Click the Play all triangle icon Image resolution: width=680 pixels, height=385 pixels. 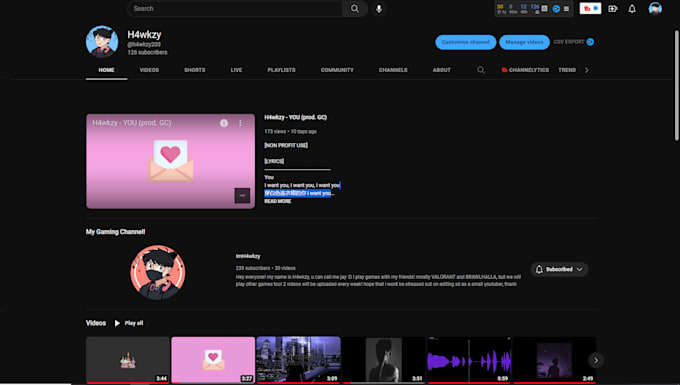tap(117, 323)
